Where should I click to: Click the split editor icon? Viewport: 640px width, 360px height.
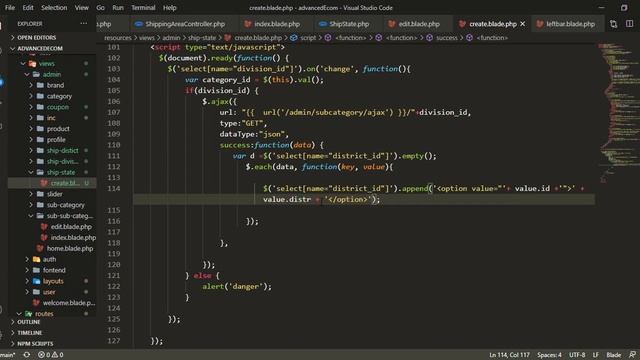(629, 24)
